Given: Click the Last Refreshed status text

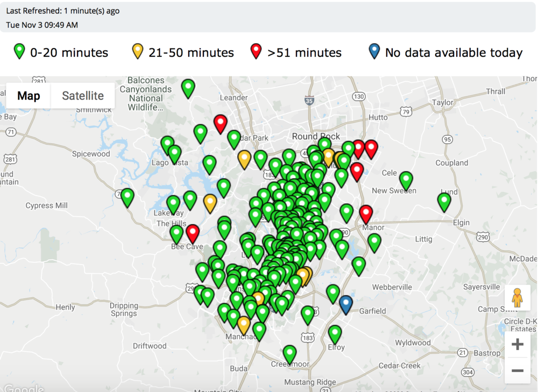Looking at the screenshot, I should coord(63,11).
